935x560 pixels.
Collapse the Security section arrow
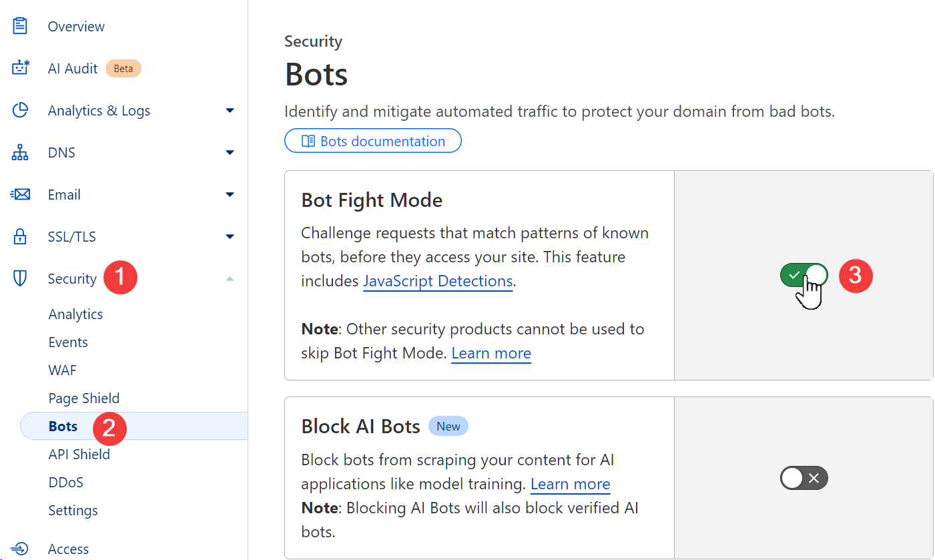click(x=230, y=279)
